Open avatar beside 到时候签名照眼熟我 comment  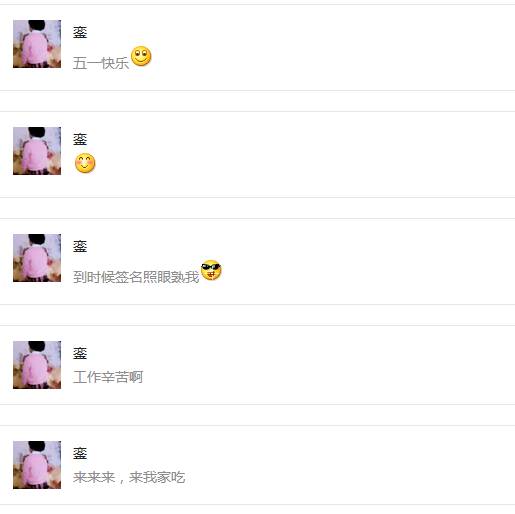click(37, 258)
